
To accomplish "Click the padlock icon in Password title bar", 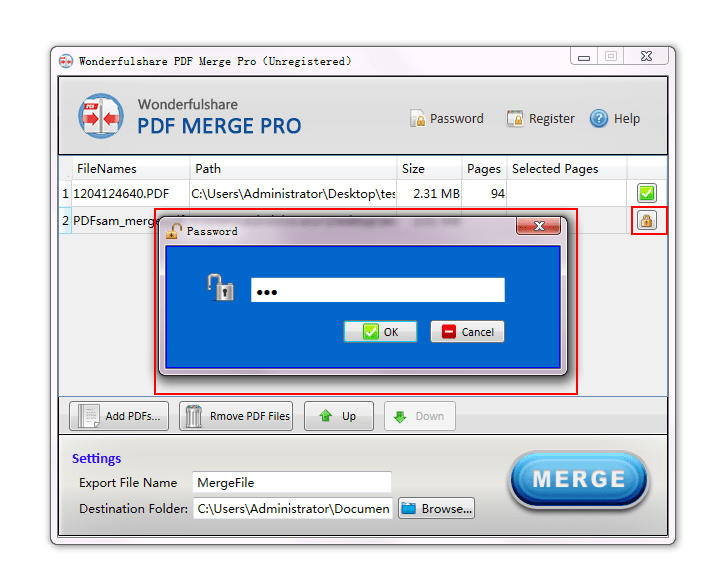I will click(x=174, y=230).
